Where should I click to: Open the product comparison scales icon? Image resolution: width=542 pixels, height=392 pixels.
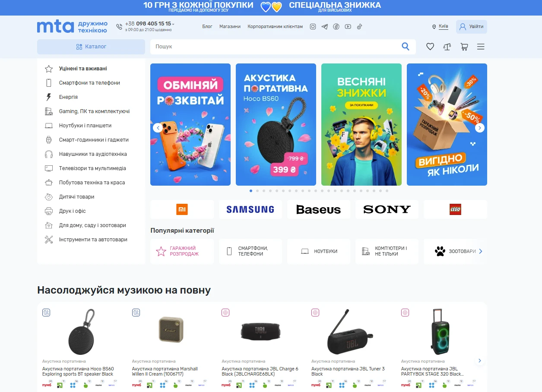447,47
